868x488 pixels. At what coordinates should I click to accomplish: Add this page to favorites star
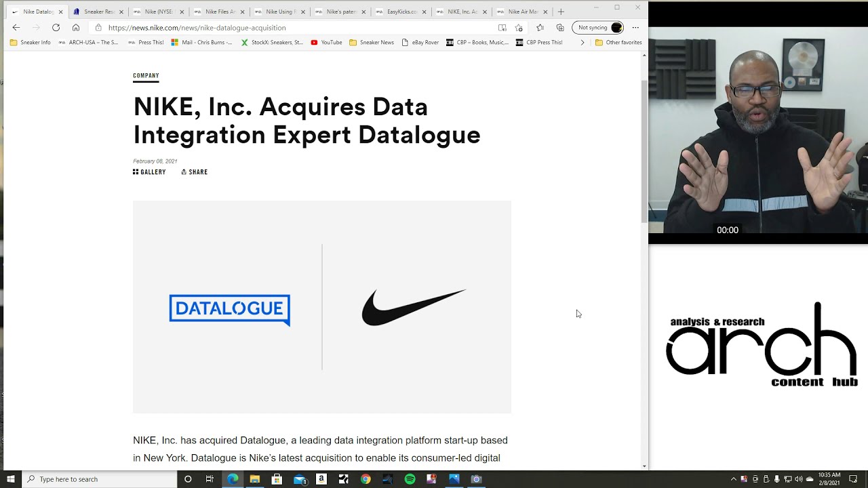pos(519,28)
